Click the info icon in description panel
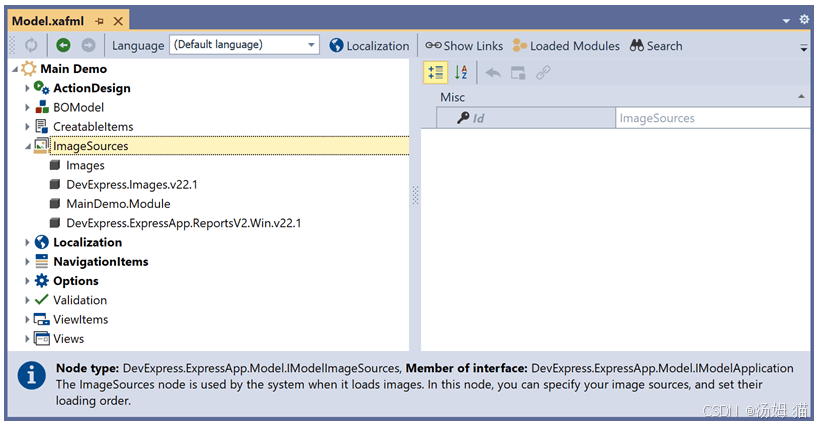The image size is (821, 427). point(31,375)
